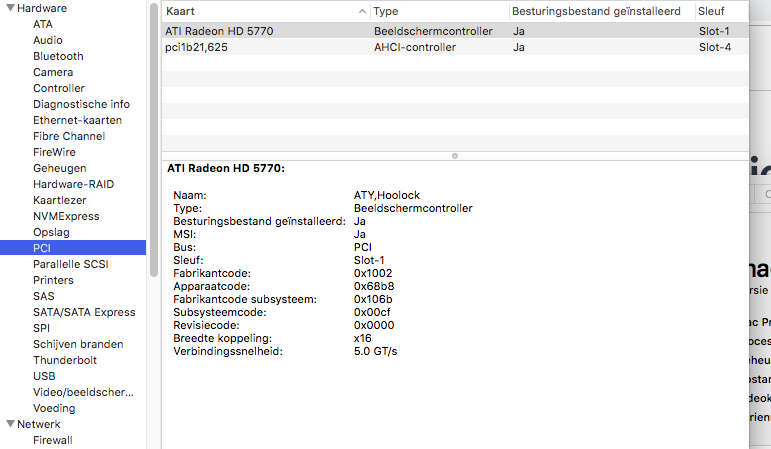Select Thunderbolt in the sidebar
The height and width of the screenshot is (449, 771).
point(65,360)
